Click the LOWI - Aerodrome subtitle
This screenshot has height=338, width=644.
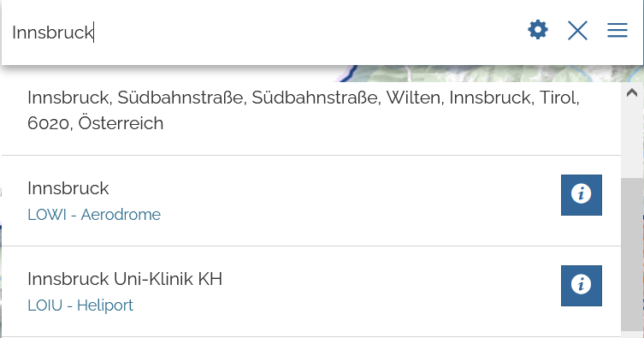(x=94, y=215)
